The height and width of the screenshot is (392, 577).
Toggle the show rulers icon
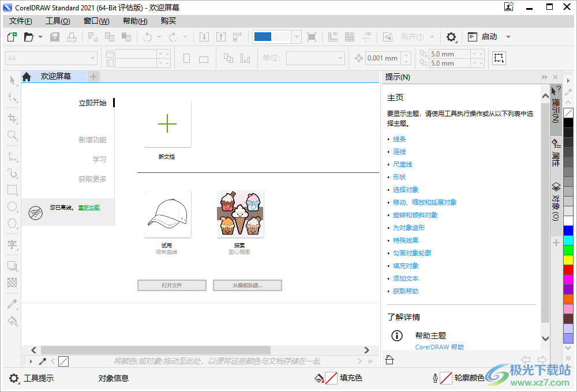(x=333, y=37)
